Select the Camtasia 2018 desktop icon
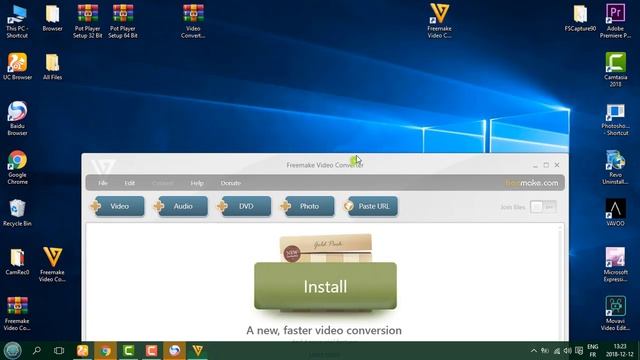Image resolution: width=640 pixels, height=360 pixels. click(615, 69)
